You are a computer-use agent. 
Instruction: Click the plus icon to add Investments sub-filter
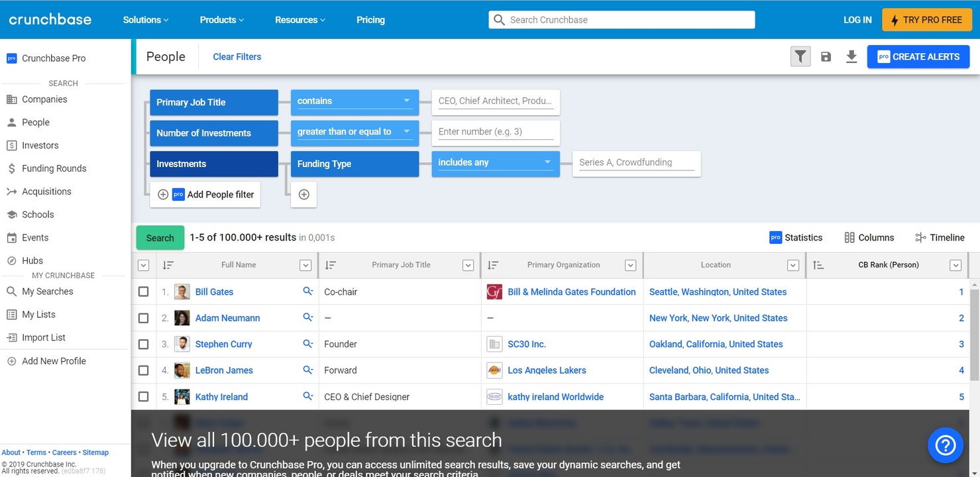(x=303, y=195)
